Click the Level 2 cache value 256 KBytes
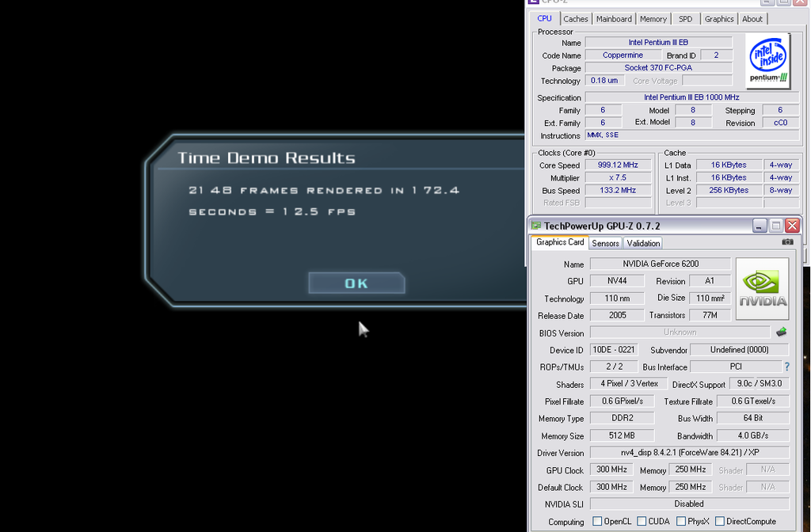Image resolution: width=811 pixels, height=532 pixels. [729, 190]
